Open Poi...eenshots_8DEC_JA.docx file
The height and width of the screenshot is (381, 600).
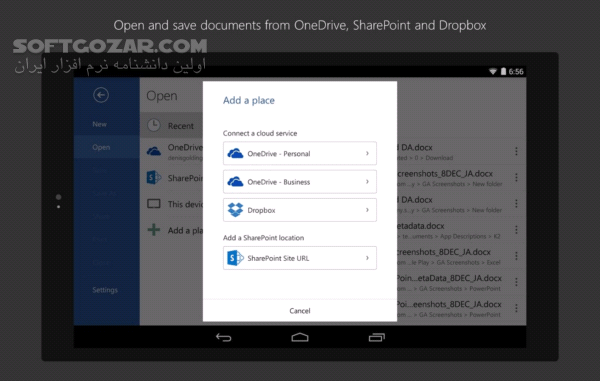[x=453, y=308]
